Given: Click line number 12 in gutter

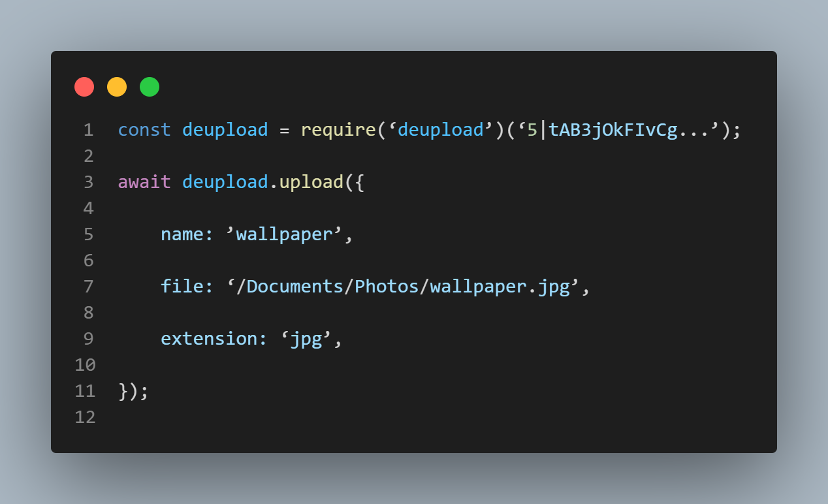Looking at the screenshot, I should pyautogui.click(x=86, y=417).
